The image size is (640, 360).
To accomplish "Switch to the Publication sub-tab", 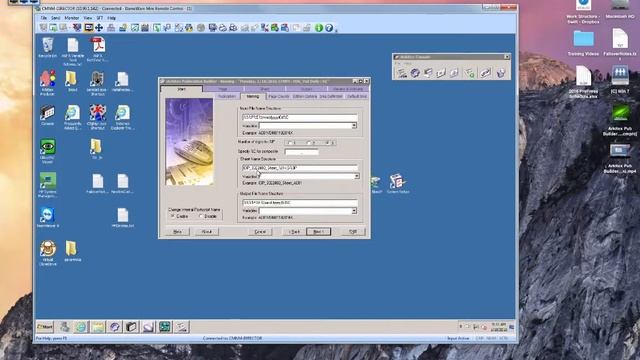I will pyautogui.click(x=227, y=96).
